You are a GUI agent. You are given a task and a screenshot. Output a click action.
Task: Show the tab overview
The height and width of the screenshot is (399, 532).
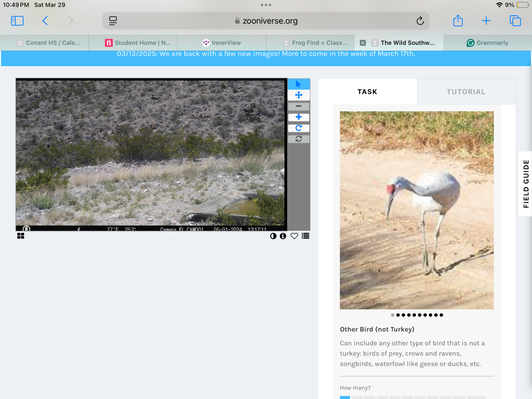coord(515,21)
